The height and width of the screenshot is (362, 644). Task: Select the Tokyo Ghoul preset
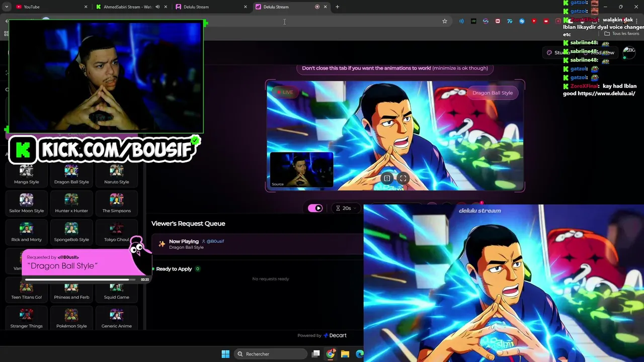117,233
